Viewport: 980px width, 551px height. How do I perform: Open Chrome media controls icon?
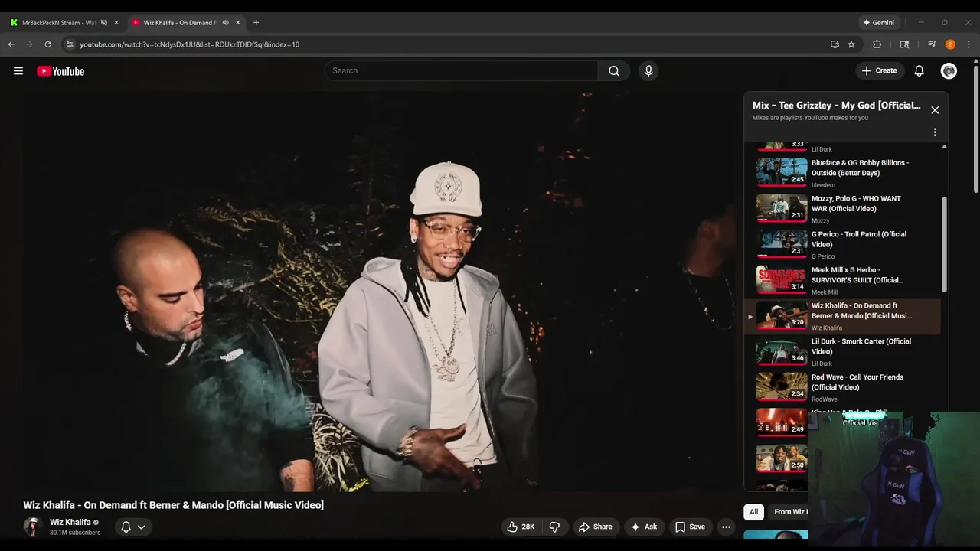[x=932, y=44]
